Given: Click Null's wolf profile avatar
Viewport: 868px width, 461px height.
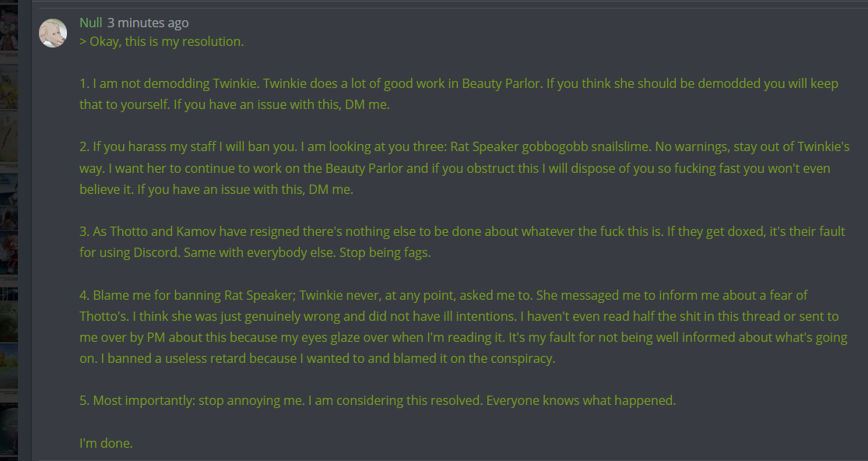Looking at the screenshot, I should pyautogui.click(x=53, y=33).
